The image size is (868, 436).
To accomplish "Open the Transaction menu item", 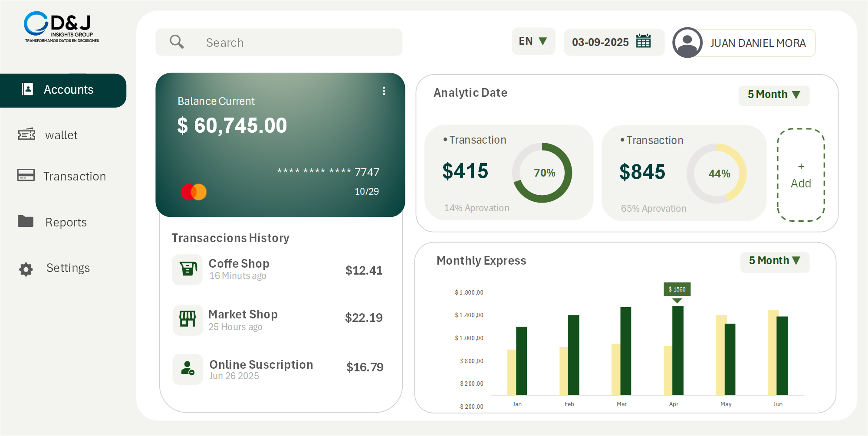I will (x=74, y=176).
